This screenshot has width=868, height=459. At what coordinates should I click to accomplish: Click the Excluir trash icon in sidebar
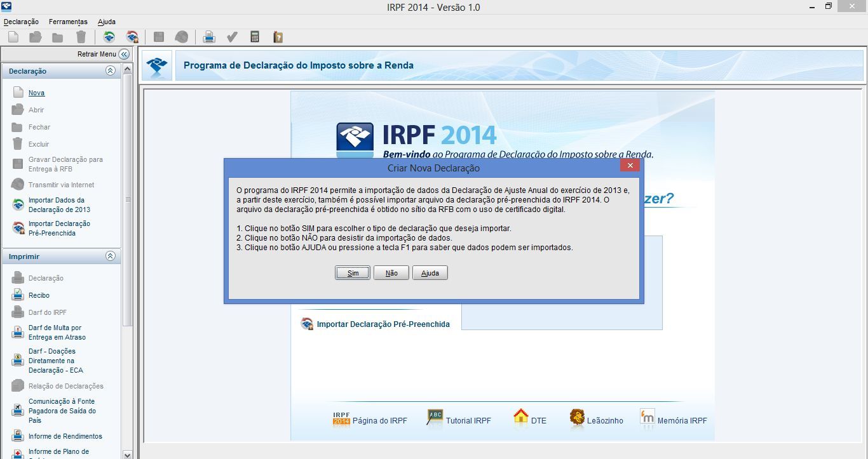[18, 143]
